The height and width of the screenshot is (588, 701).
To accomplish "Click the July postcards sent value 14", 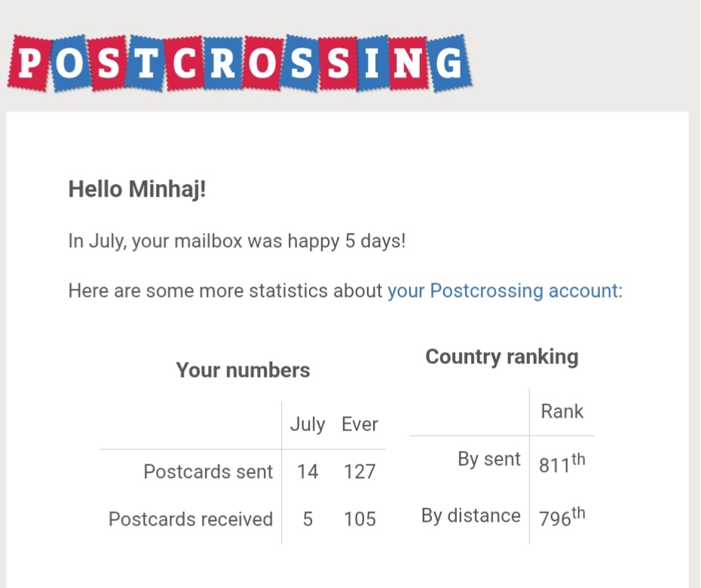I will point(308,472).
